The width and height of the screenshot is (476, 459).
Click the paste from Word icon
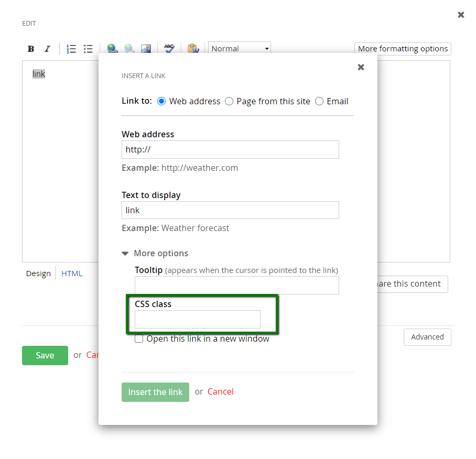193,49
